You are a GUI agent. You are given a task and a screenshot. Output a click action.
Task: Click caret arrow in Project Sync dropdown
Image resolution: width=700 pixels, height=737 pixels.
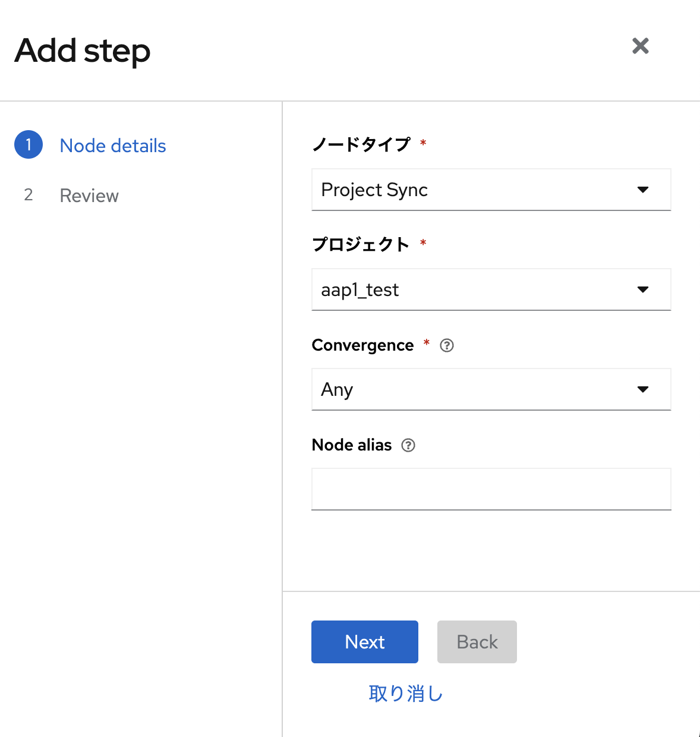pyautogui.click(x=643, y=190)
